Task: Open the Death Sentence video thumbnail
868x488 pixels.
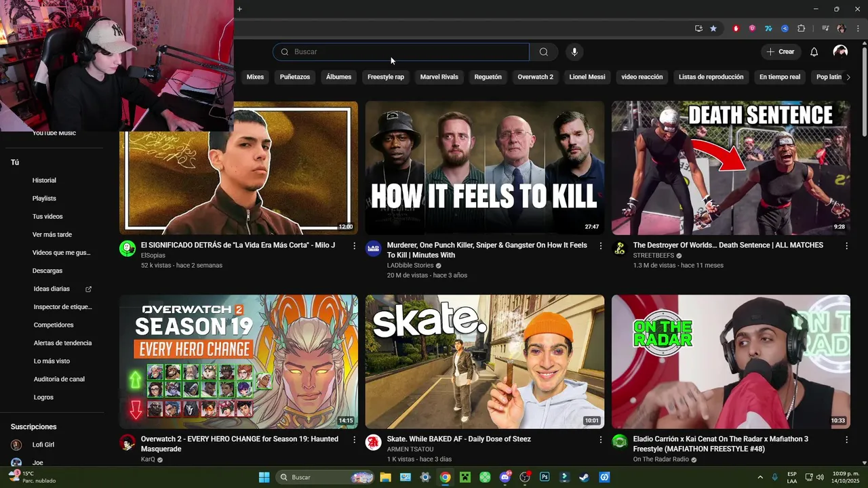Action: pyautogui.click(x=731, y=168)
